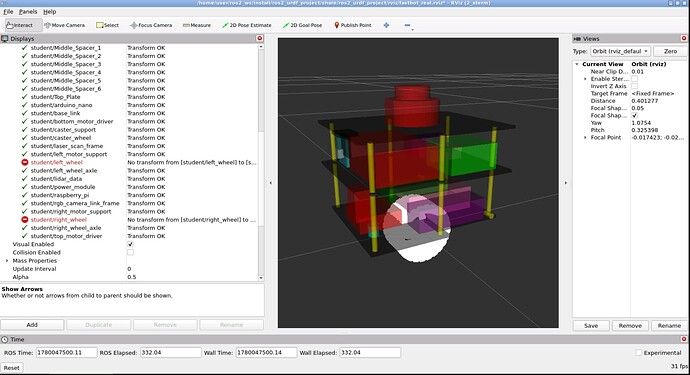Click the checkmark icon beside student/caster_wheel

pyautogui.click(x=25, y=138)
